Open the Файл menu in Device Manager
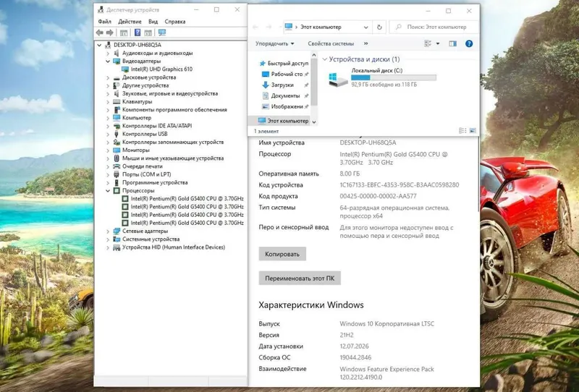The width and height of the screenshot is (579, 392). pos(104,22)
